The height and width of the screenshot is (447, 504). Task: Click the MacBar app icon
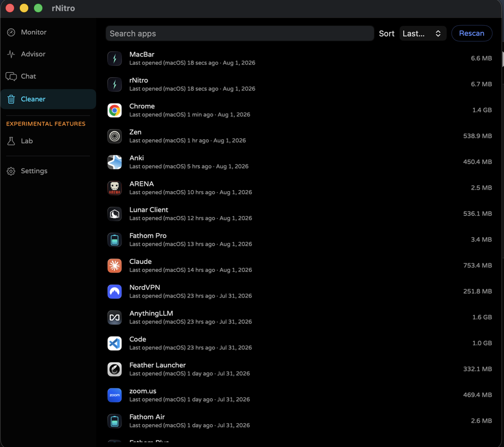[x=114, y=59]
